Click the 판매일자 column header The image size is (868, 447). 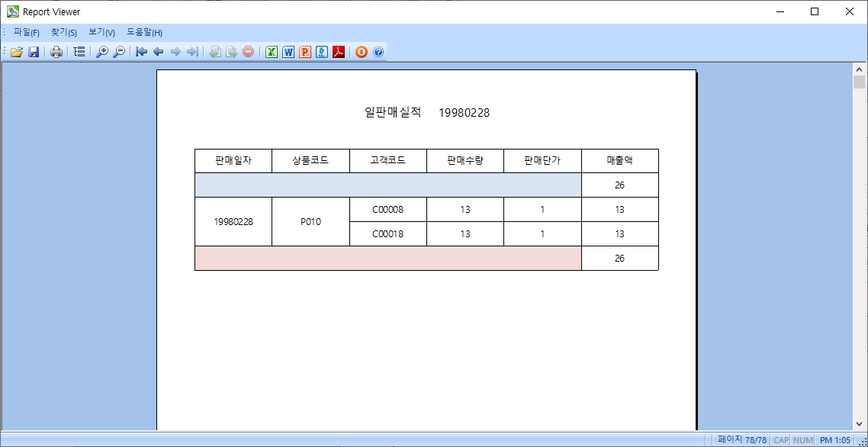[233, 161]
